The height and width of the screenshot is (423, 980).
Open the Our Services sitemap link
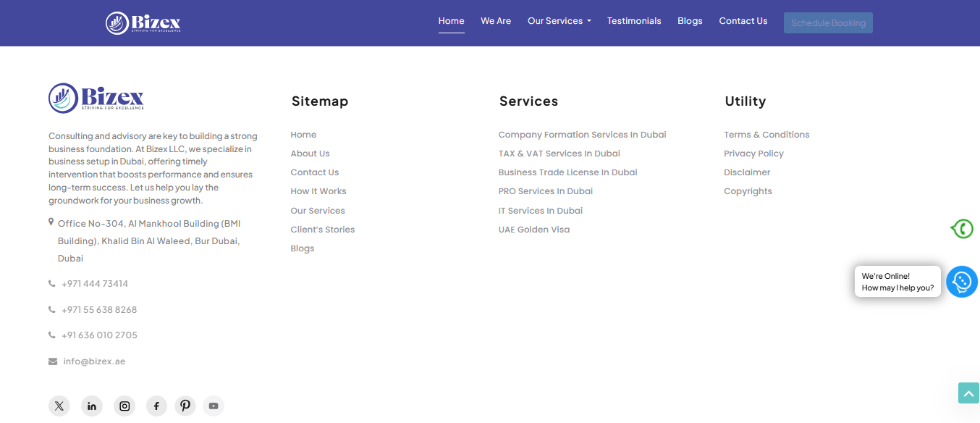point(318,211)
